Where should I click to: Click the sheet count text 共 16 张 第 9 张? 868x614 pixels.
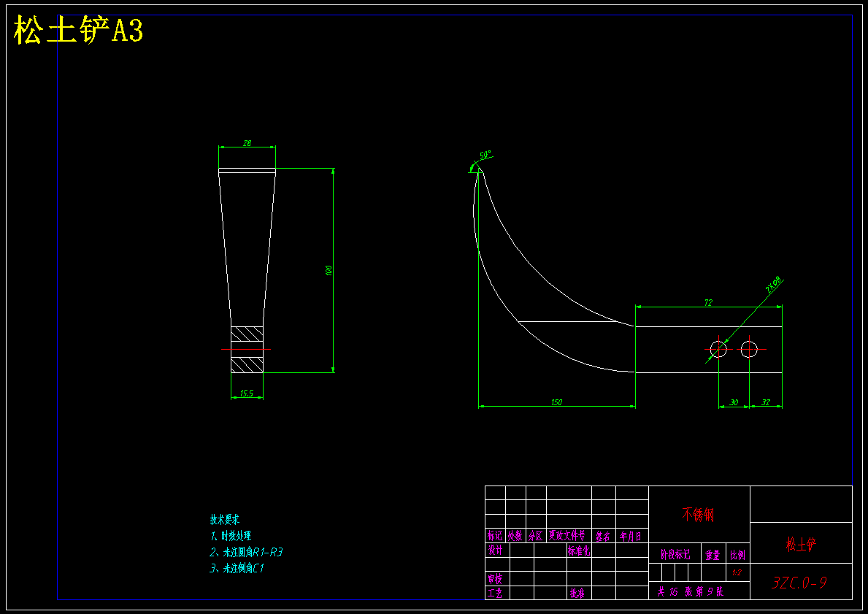point(691,591)
